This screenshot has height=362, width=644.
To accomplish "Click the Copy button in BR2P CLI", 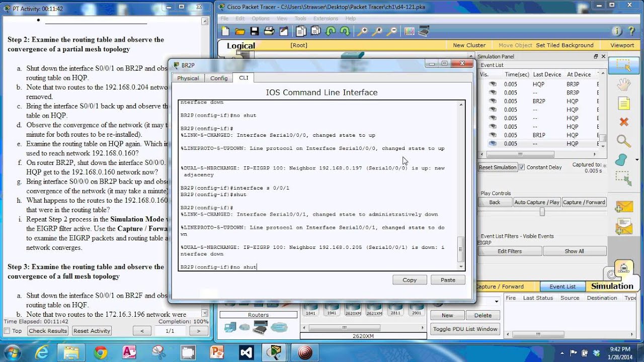I will point(410,280).
